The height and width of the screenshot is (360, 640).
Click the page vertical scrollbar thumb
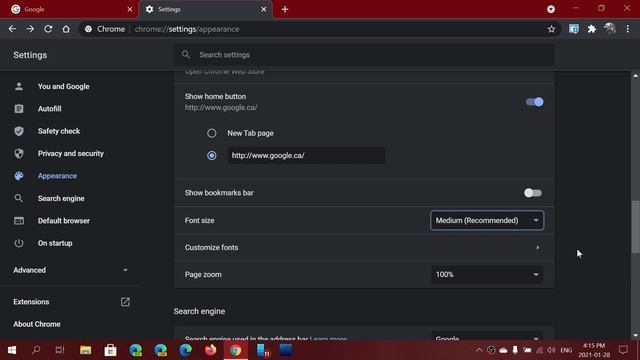[x=636, y=227]
